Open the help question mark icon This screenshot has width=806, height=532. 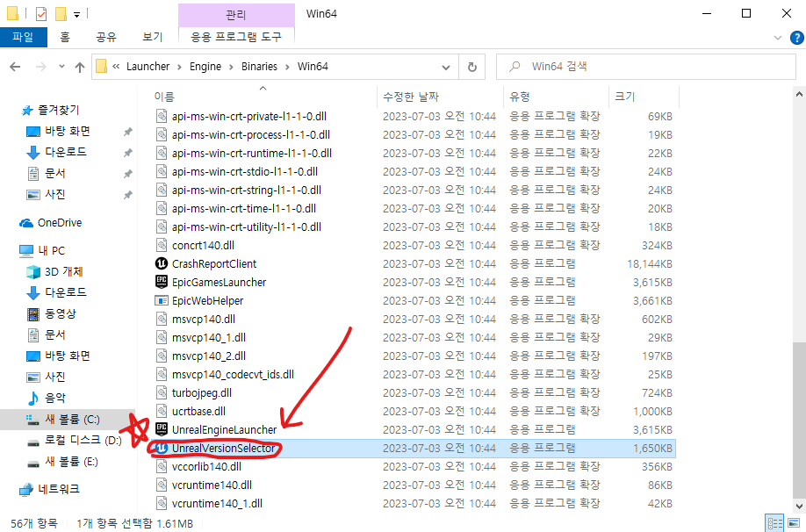(796, 38)
